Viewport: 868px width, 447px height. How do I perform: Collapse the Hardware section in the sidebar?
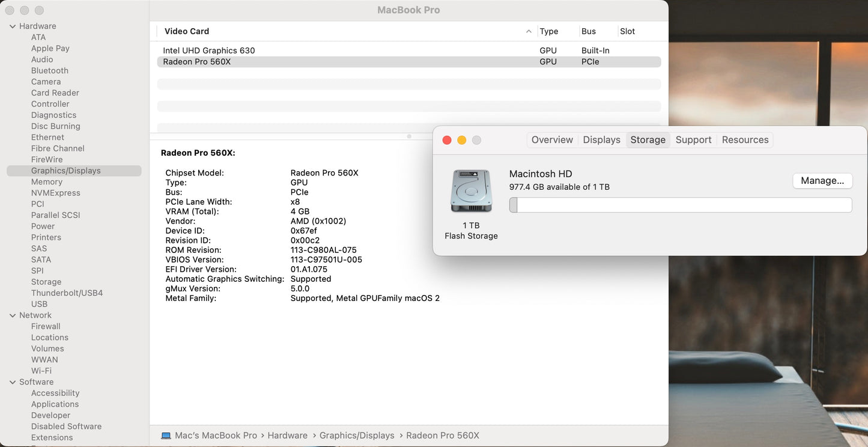tap(13, 26)
